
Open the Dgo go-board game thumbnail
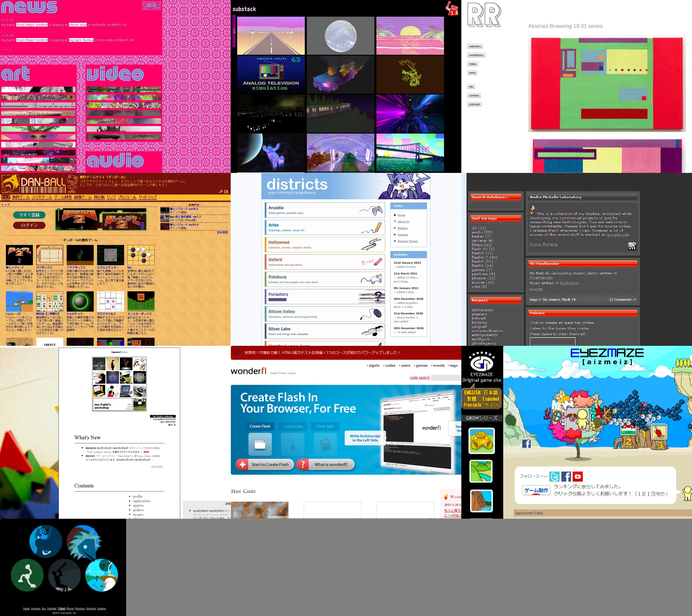tap(141, 255)
